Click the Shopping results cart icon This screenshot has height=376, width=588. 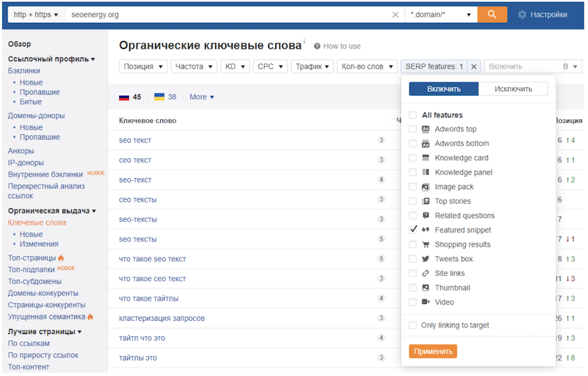click(x=426, y=244)
